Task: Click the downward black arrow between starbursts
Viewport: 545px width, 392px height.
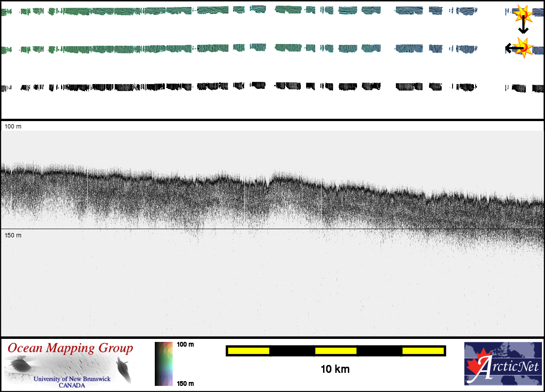Action: (523, 26)
